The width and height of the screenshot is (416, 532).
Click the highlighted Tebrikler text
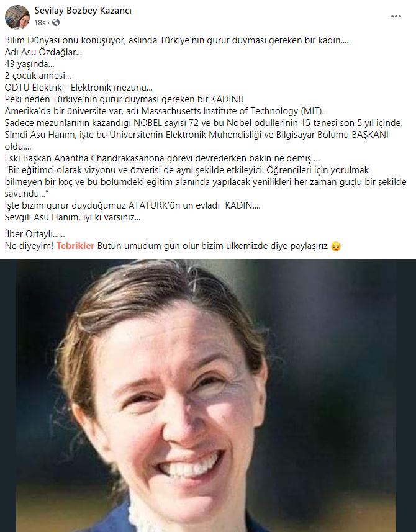75,246
